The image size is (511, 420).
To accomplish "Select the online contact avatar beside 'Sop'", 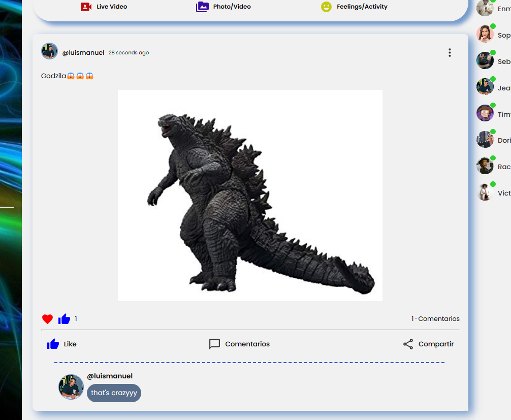I will tap(485, 34).
